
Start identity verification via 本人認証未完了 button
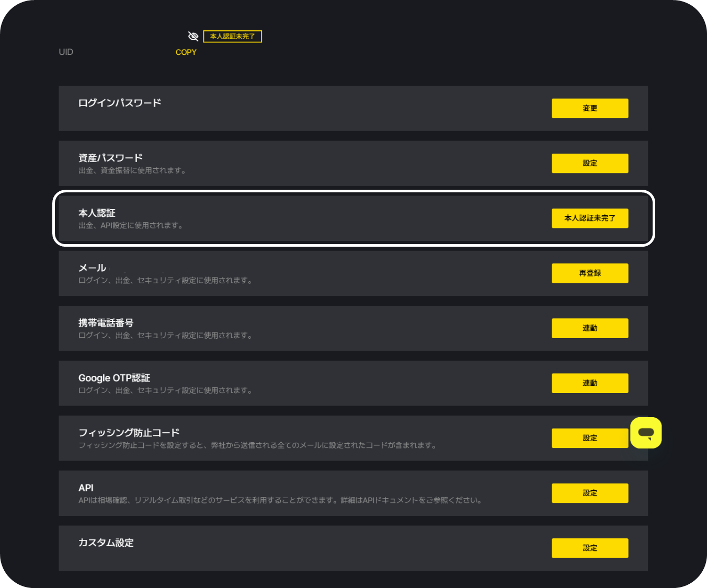pos(590,218)
